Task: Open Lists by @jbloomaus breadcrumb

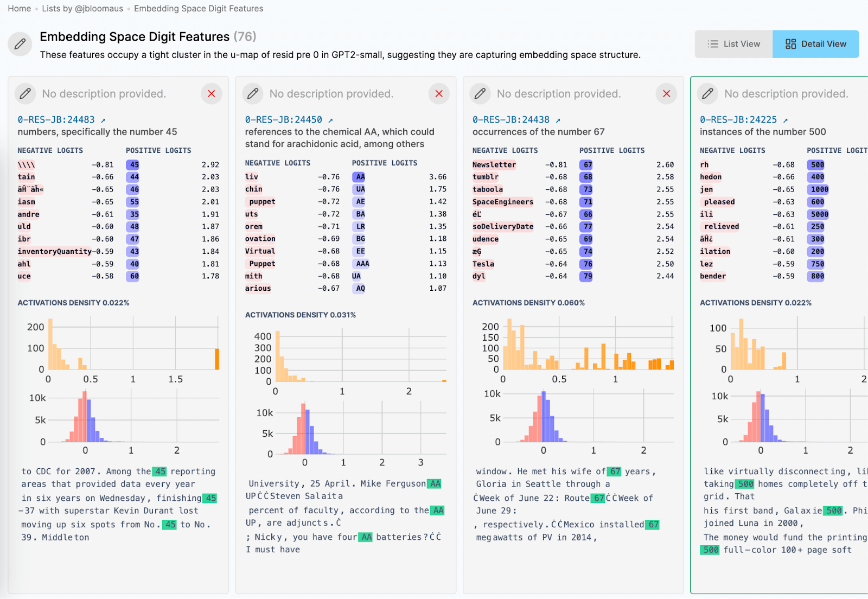Action: [82, 9]
